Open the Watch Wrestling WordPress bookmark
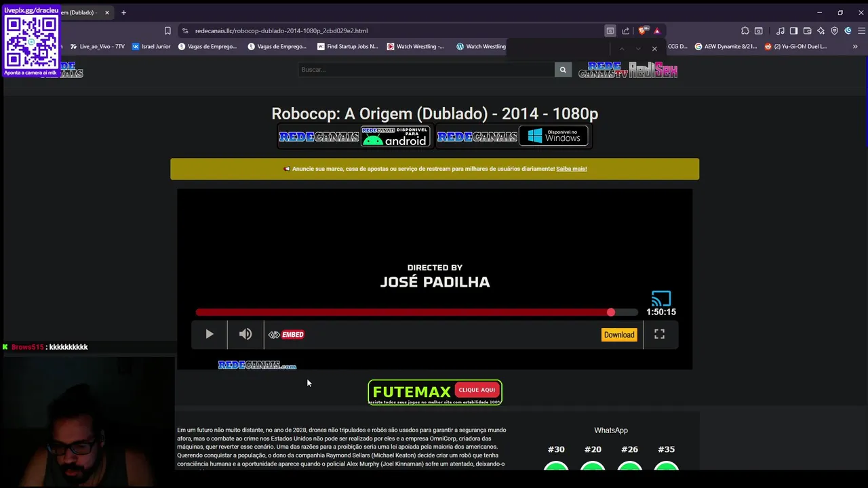The image size is (868, 488). coord(481,47)
